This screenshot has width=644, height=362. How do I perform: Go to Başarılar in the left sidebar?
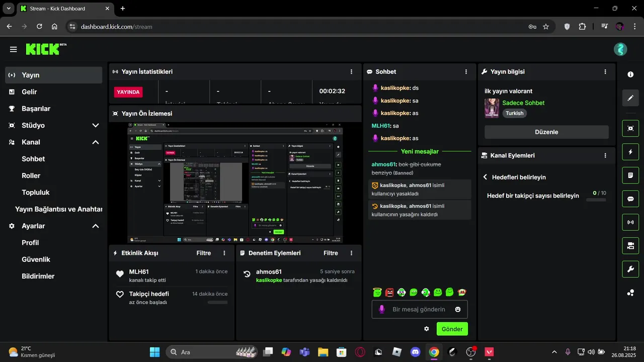pos(54,109)
